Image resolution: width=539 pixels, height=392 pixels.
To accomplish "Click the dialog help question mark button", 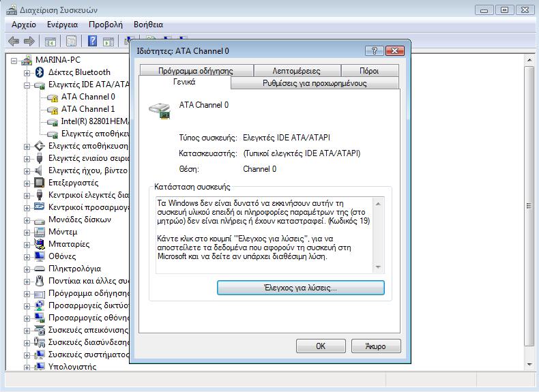I will (375, 51).
